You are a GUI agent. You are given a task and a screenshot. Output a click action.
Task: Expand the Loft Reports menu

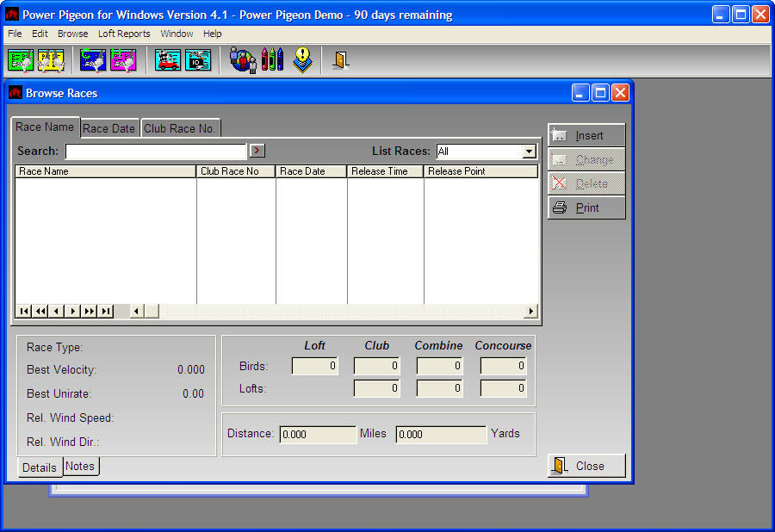click(x=124, y=34)
